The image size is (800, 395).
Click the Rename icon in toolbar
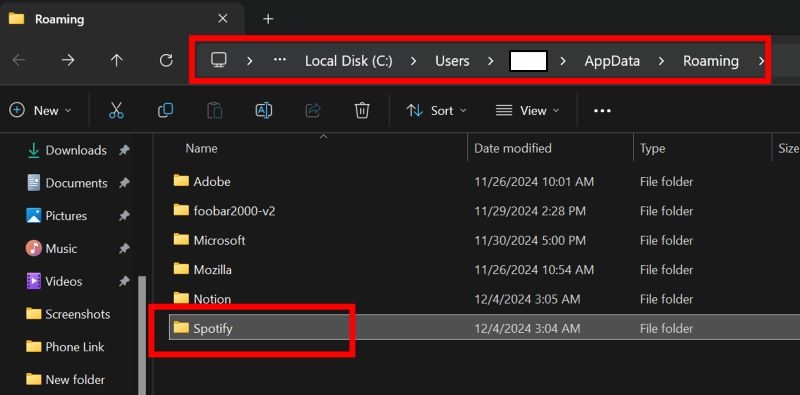pos(264,110)
